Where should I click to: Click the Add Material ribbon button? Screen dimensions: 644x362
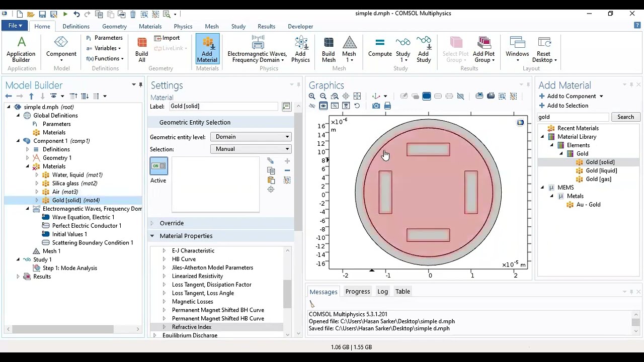[x=207, y=49]
